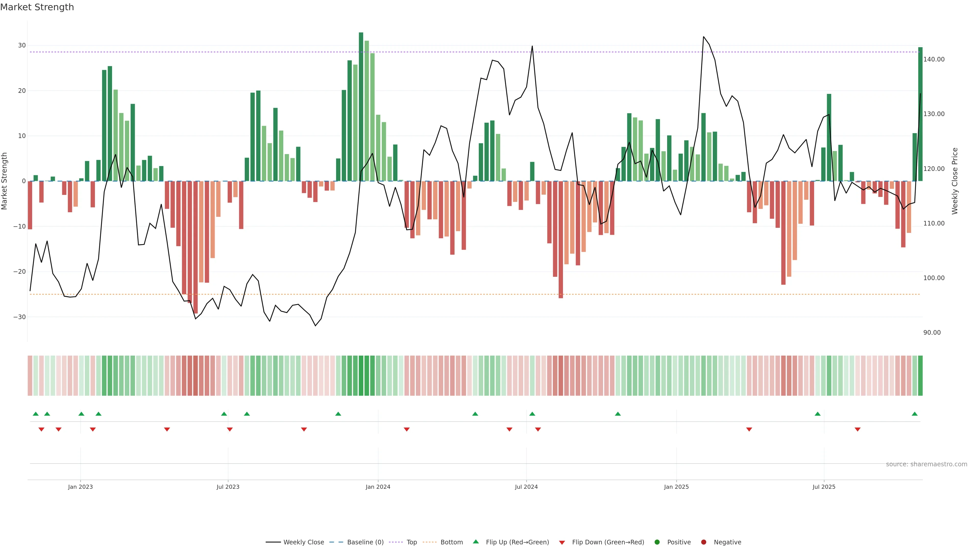
Task: Click Flip Down red triangle legend icon
Action: click(562, 543)
